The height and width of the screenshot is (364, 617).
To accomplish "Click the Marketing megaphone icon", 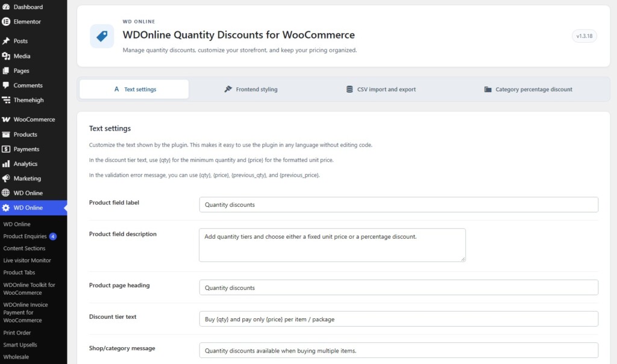I will [6, 178].
